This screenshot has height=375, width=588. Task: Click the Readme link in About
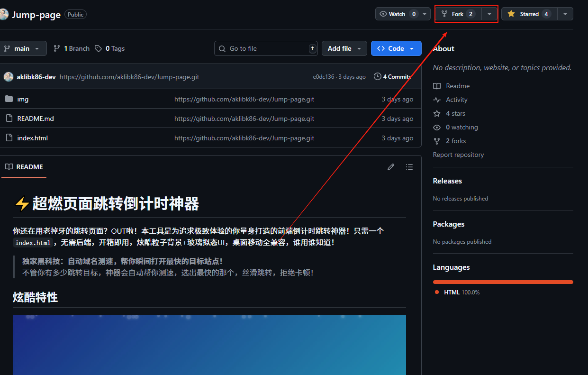(x=451, y=86)
